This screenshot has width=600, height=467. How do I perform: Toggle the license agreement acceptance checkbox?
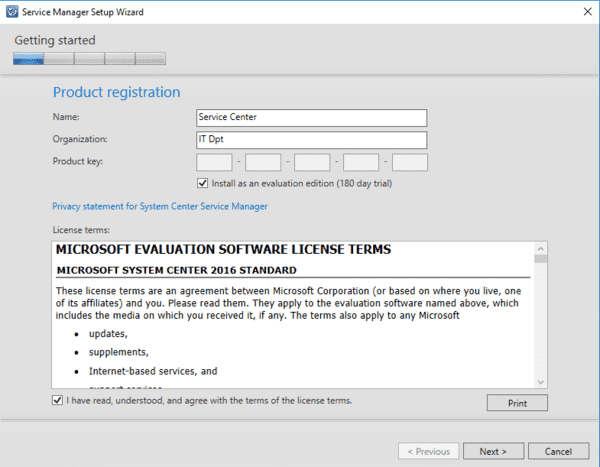[57, 400]
